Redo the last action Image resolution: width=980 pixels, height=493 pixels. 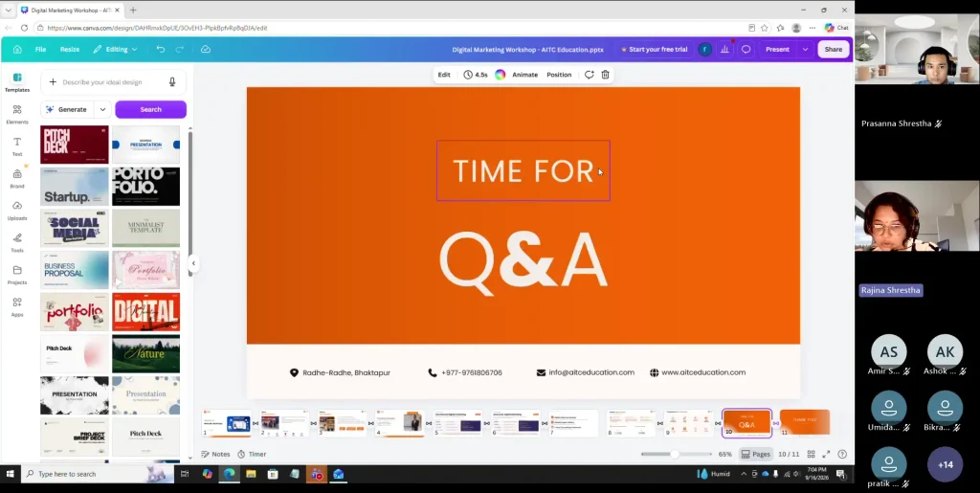179,50
